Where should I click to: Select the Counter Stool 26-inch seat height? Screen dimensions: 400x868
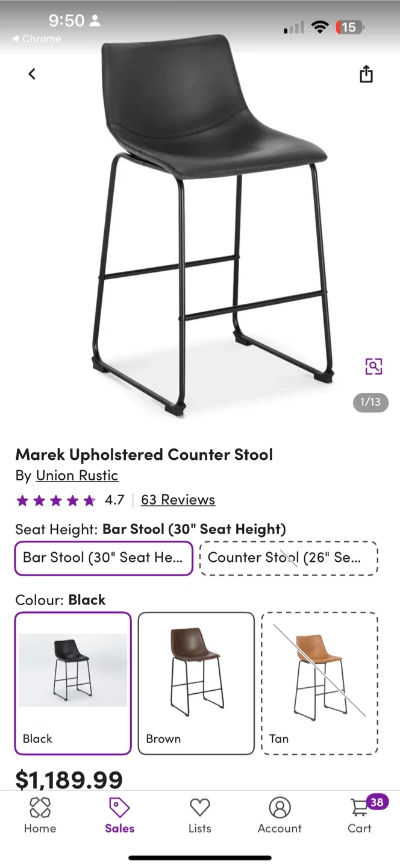(x=288, y=558)
